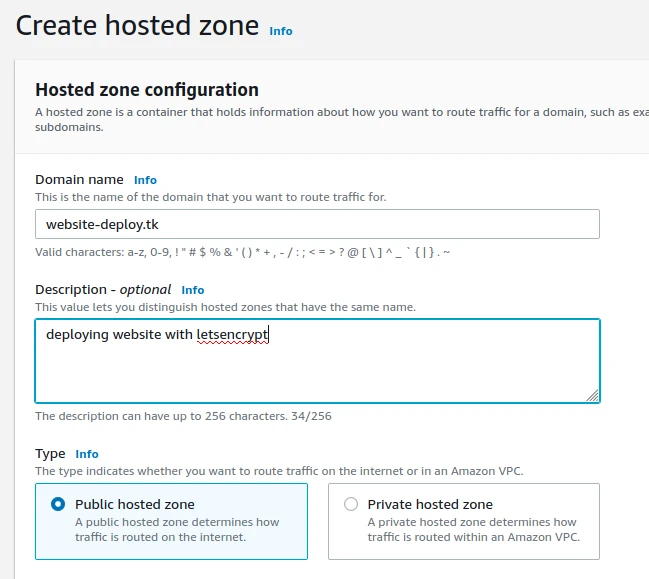
Task: Click the misspelled word letsencrypt
Action: (x=233, y=335)
